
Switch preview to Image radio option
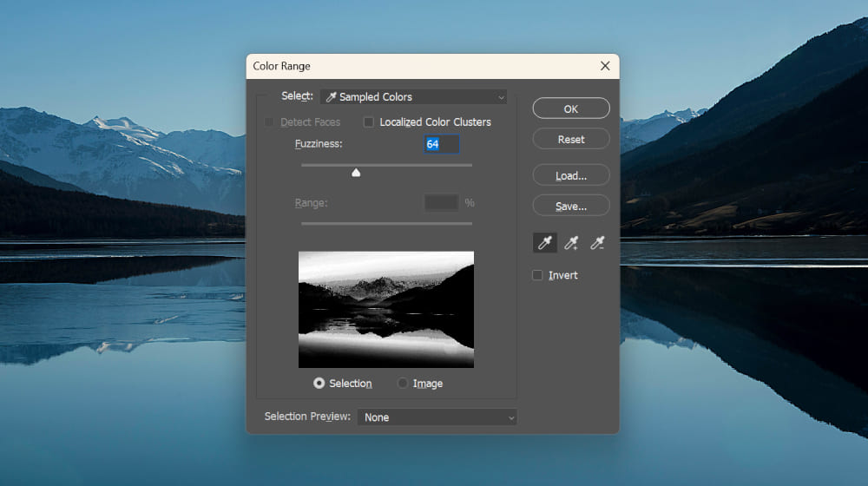[x=403, y=383]
